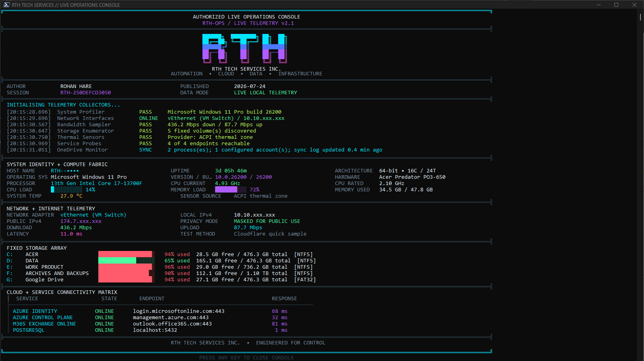Screen dimensions: 644x361
Task: Click the System Profiler log row
Action: tap(144, 112)
